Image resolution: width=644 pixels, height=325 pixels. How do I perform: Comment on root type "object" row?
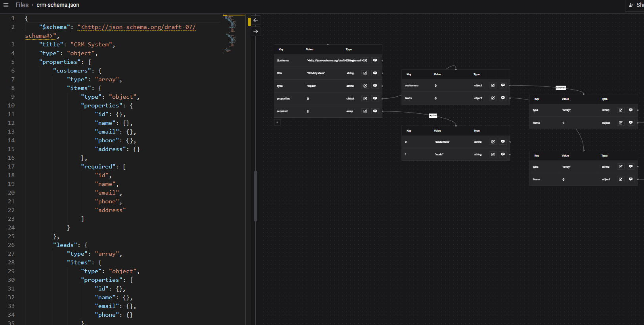coord(375,86)
